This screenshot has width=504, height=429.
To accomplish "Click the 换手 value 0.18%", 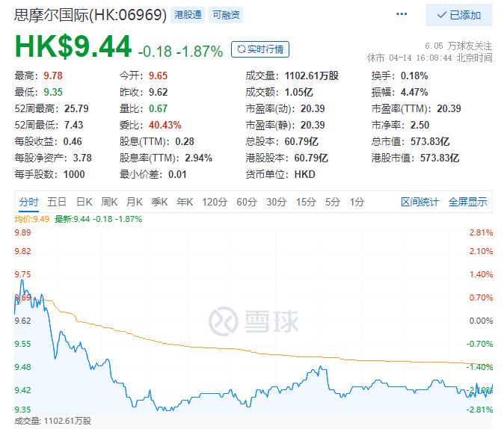I will pos(414,75).
